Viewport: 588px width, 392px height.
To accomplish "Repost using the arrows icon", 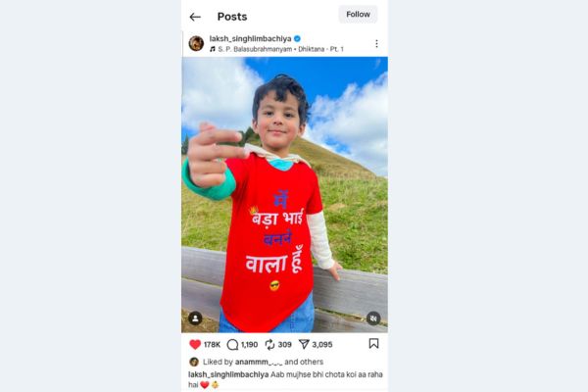I will [x=269, y=344].
